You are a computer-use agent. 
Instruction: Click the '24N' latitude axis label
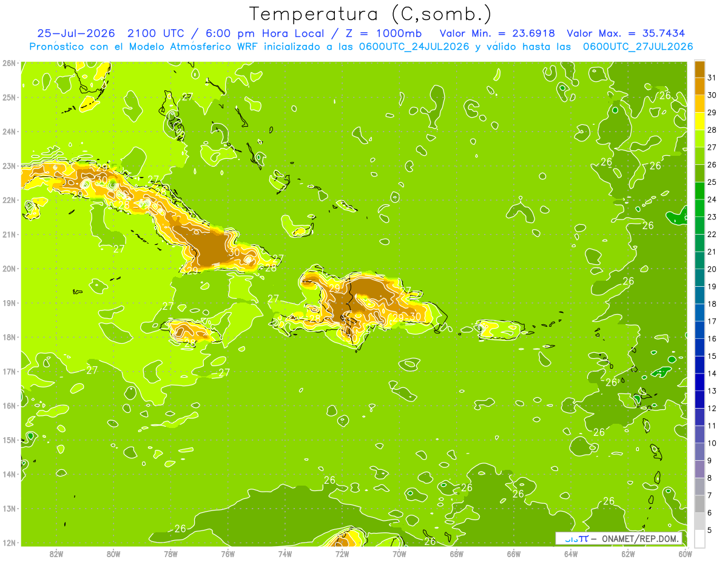click(x=8, y=132)
